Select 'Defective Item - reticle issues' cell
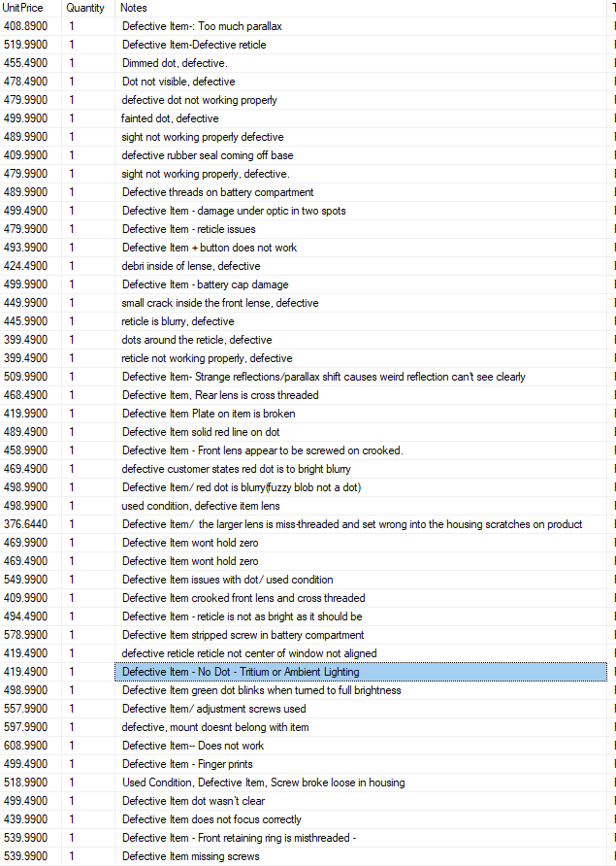This screenshot has height=866, width=616. (361, 229)
